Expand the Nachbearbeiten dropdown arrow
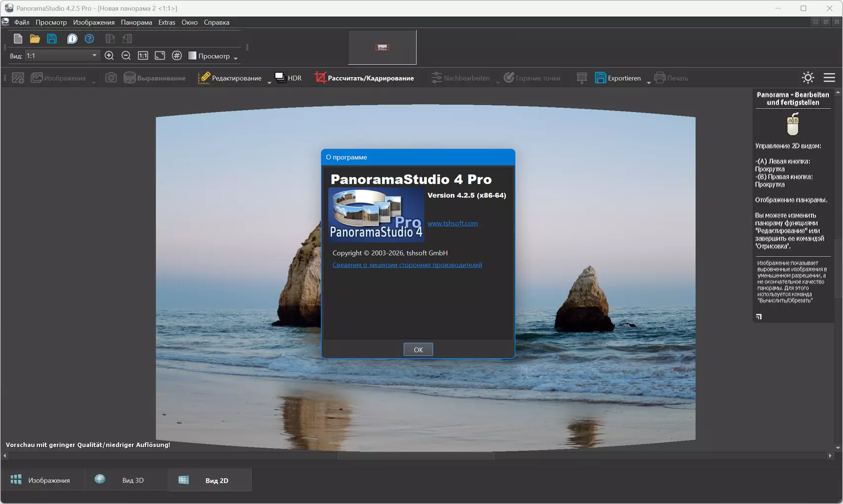Image resolution: width=843 pixels, height=504 pixels. [497, 82]
